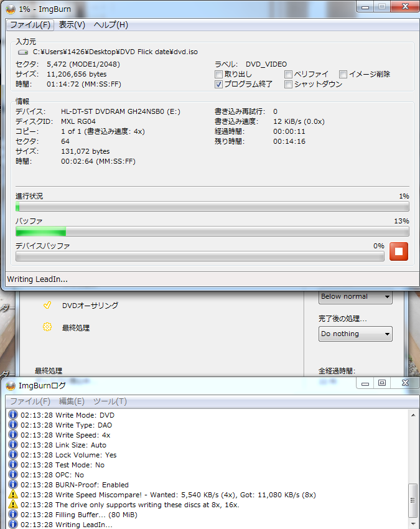Open the Below normal priority dropdown

(355, 296)
